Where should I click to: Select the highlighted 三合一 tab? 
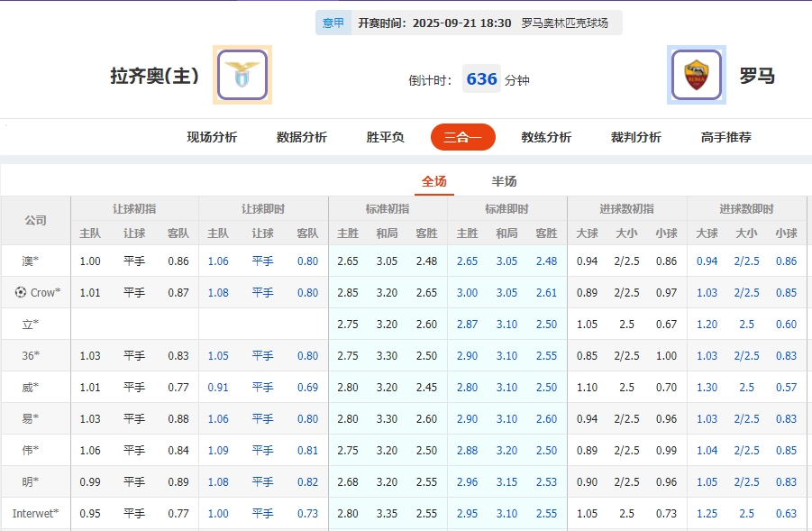(x=462, y=137)
